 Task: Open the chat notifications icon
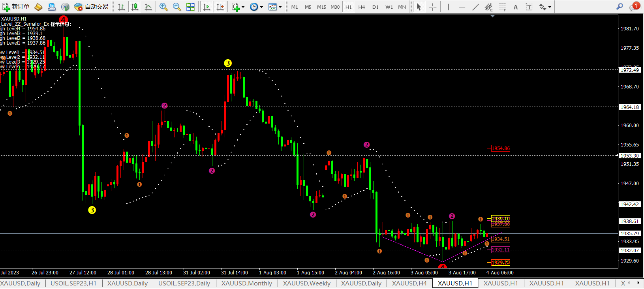pyautogui.click(x=633, y=7)
